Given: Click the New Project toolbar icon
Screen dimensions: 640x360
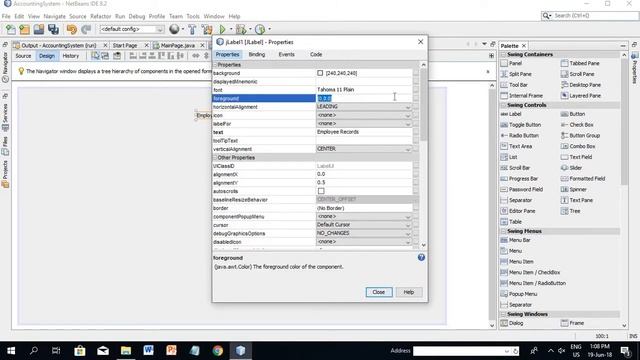Looking at the screenshot, I should pos(24,29).
